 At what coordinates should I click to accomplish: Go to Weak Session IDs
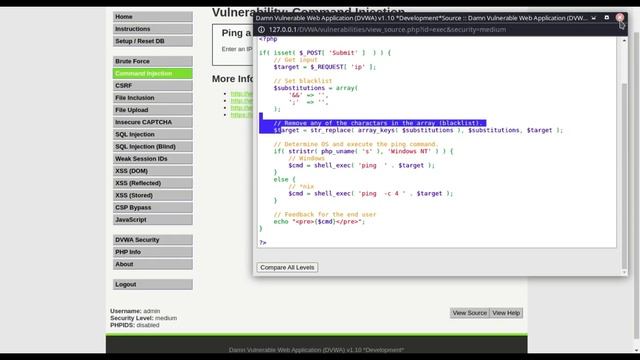click(x=152, y=159)
